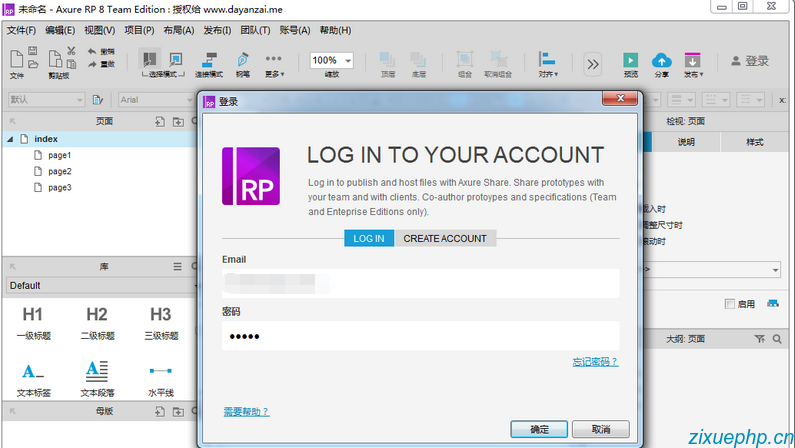Select the horizontal line widget
Image resolution: width=795 pixels, height=448 pixels.
(x=161, y=380)
